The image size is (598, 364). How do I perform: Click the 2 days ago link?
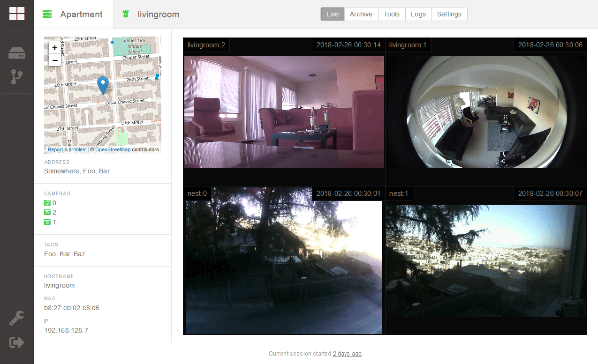point(347,354)
